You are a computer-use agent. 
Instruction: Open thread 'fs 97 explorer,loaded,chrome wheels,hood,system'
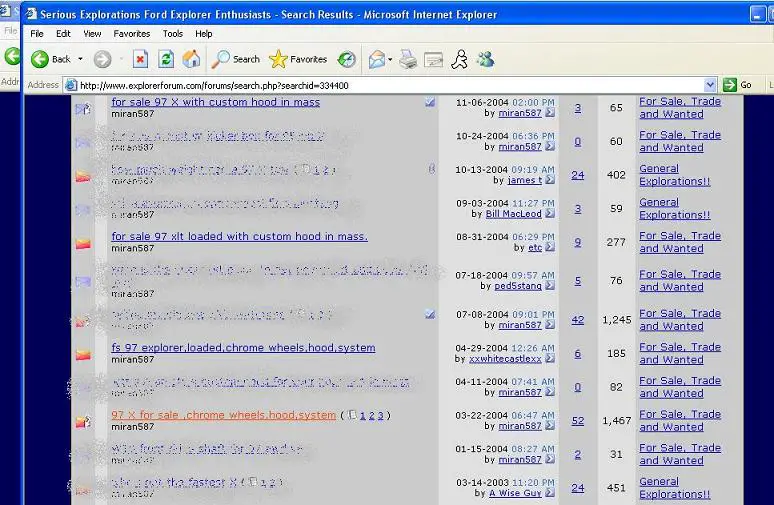(x=243, y=348)
